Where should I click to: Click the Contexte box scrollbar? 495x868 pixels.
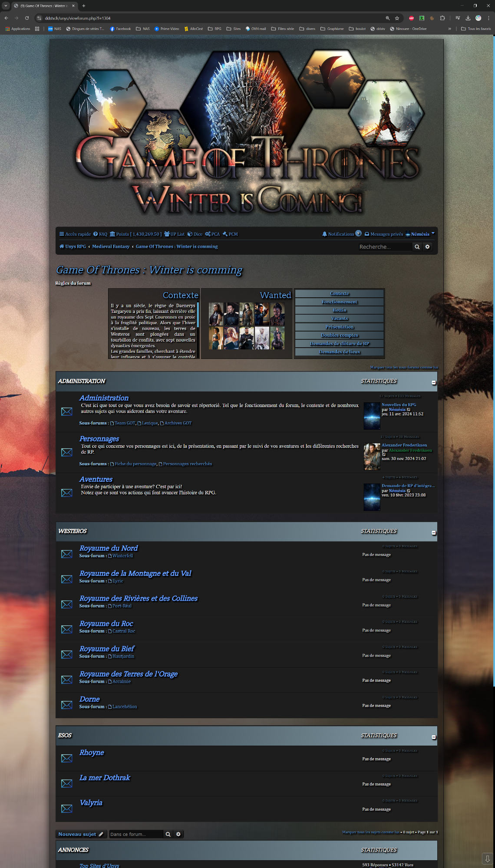(x=198, y=315)
